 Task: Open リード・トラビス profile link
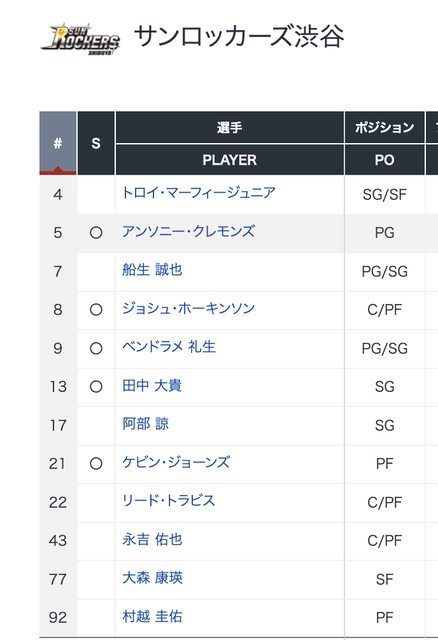click(x=168, y=501)
